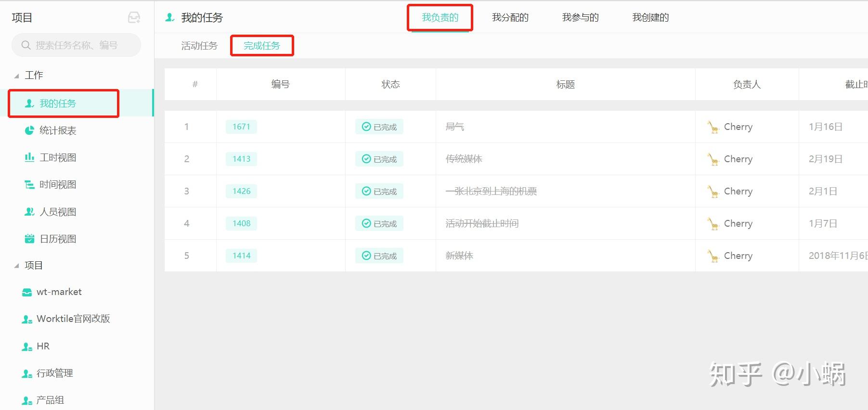The image size is (868, 410).
Task: Click the 1月16日 deadline cell
Action: (826, 127)
